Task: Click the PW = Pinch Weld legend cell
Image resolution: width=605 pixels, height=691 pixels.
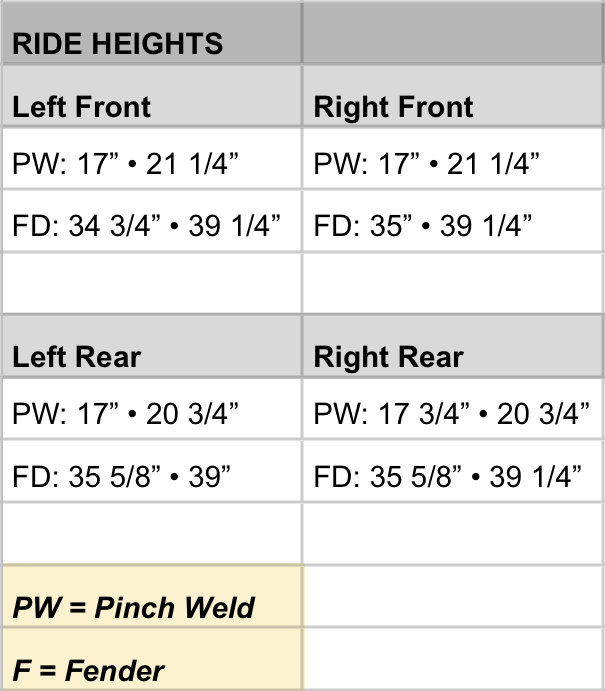Action: pos(152,596)
